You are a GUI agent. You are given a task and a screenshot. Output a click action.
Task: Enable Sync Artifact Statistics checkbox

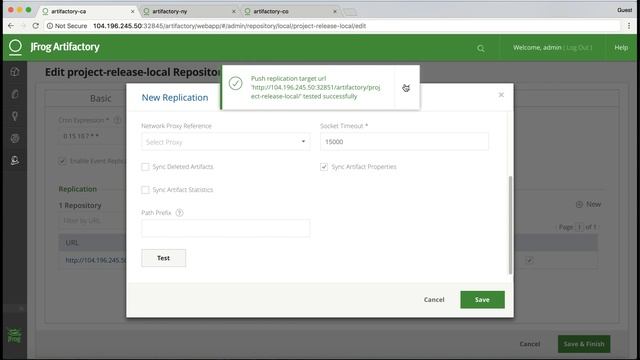click(145, 190)
